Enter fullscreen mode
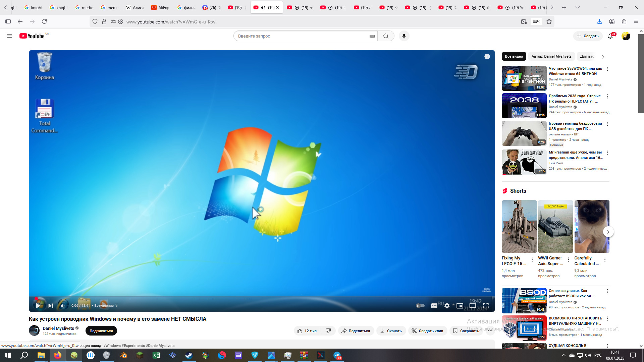Image resolution: width=644 pixels, height=362 pixels. click(x=486, y=305)
